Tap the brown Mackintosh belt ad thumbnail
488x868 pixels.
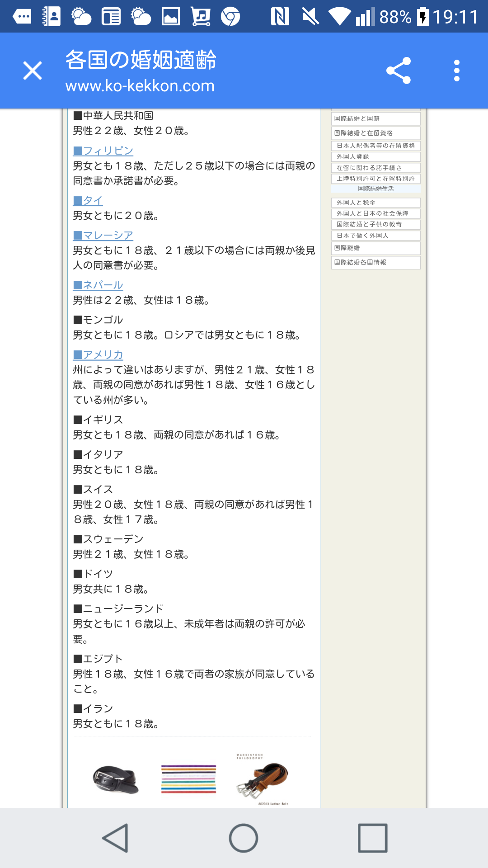(x=263, y=779)
